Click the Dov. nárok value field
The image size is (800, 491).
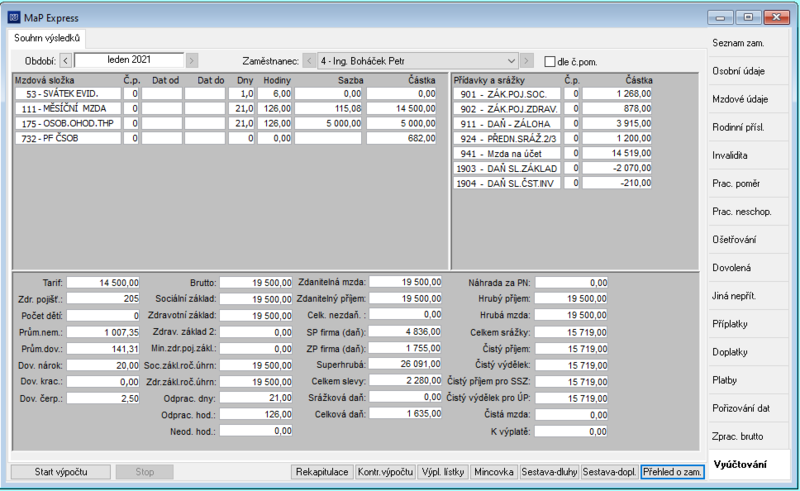103,365
